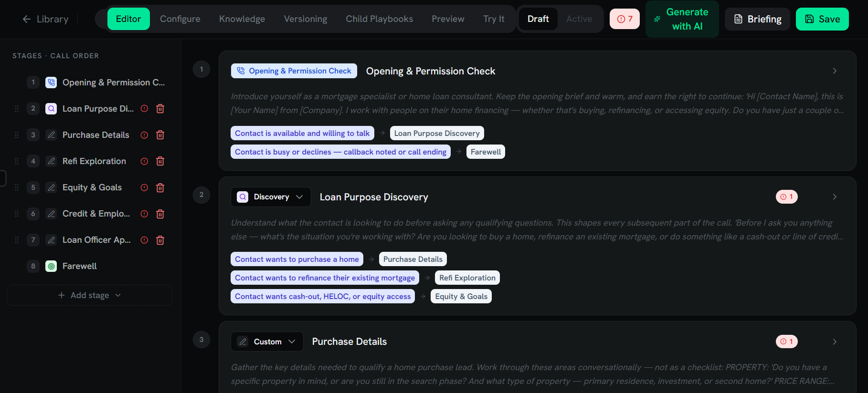Delete the Equity & Goals stage

pyautogui.click(x=160, y=187)
